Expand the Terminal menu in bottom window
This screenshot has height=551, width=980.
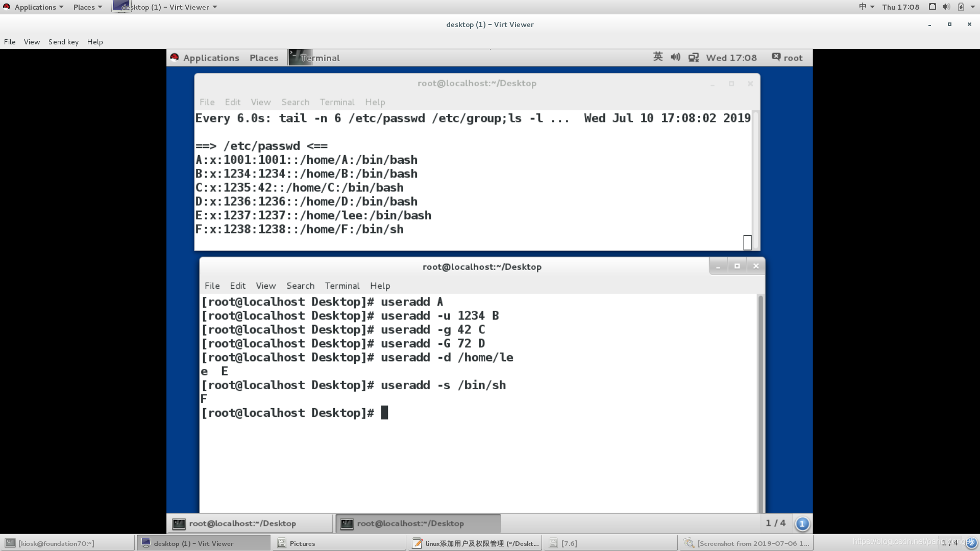click(342, 285)
